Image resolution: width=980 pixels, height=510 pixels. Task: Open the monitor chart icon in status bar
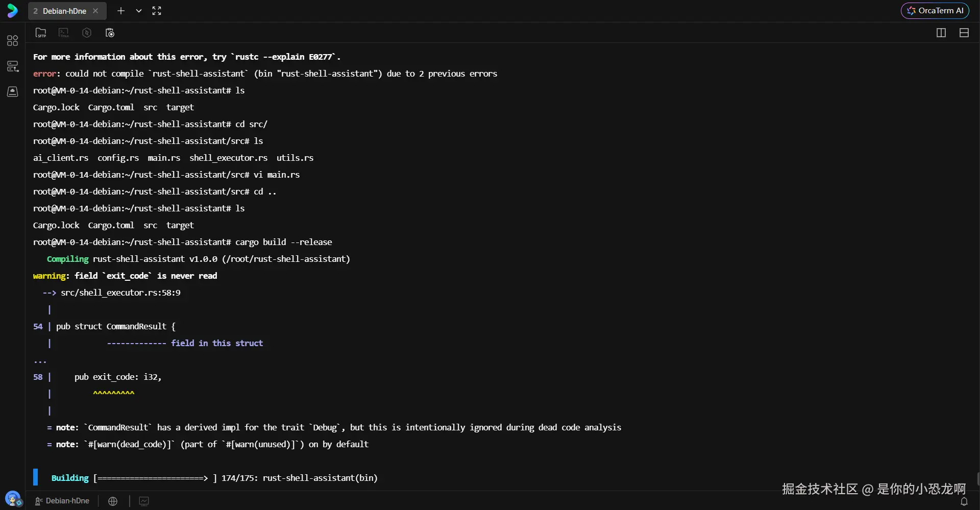(x=144, y=501)
